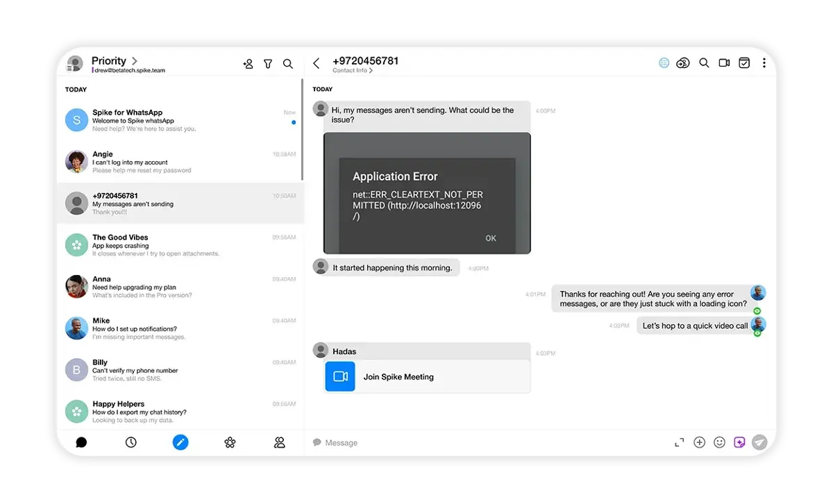The image size is (833, 504).
Task: Start a video call from the chat header
Action: tap(724, 63)
